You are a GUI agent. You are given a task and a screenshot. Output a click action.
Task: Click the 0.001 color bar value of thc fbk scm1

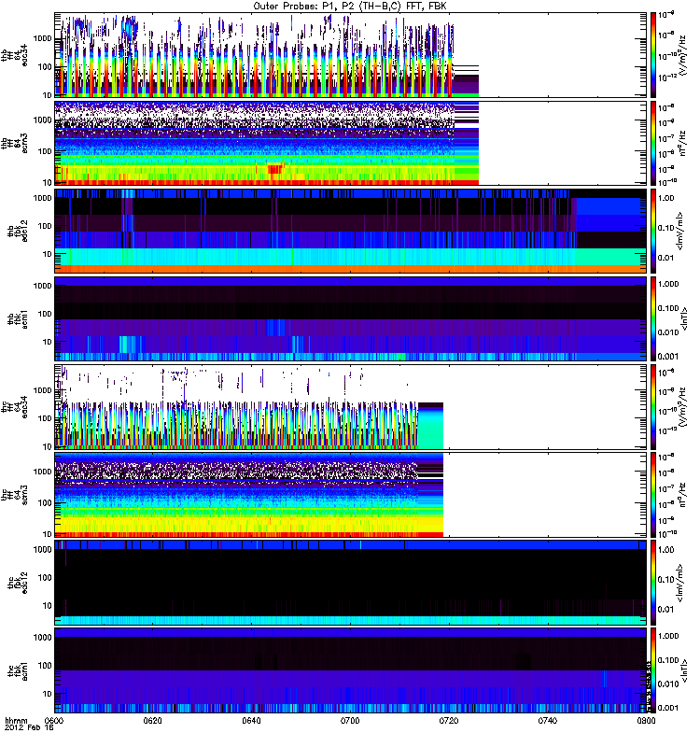[668, 708]
